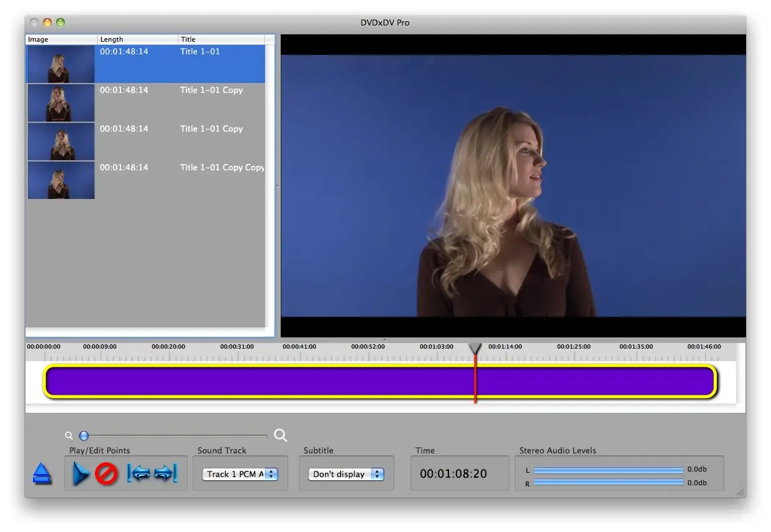Screen dimensions: 771x532
Task: Click the Title column header
Action: pos(221,39)
